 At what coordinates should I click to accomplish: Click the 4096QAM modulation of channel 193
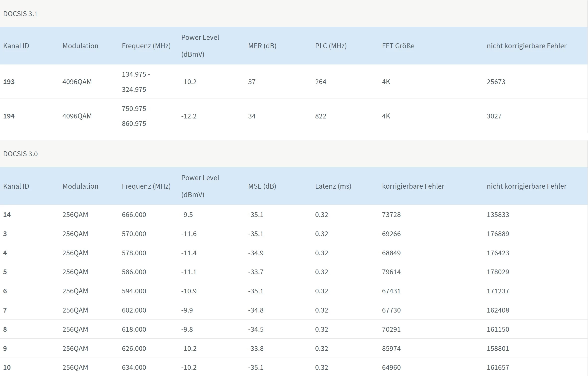point(77,82)
